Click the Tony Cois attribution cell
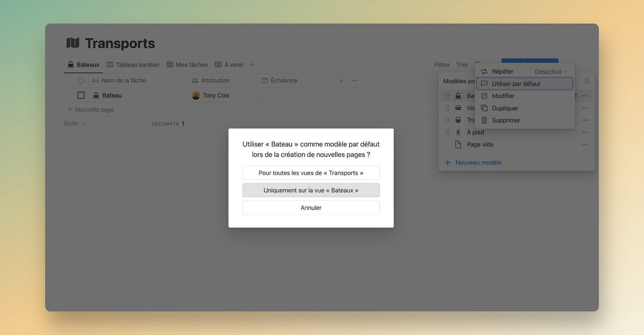The height and width of the screenshot is (335, 644). 223,95
